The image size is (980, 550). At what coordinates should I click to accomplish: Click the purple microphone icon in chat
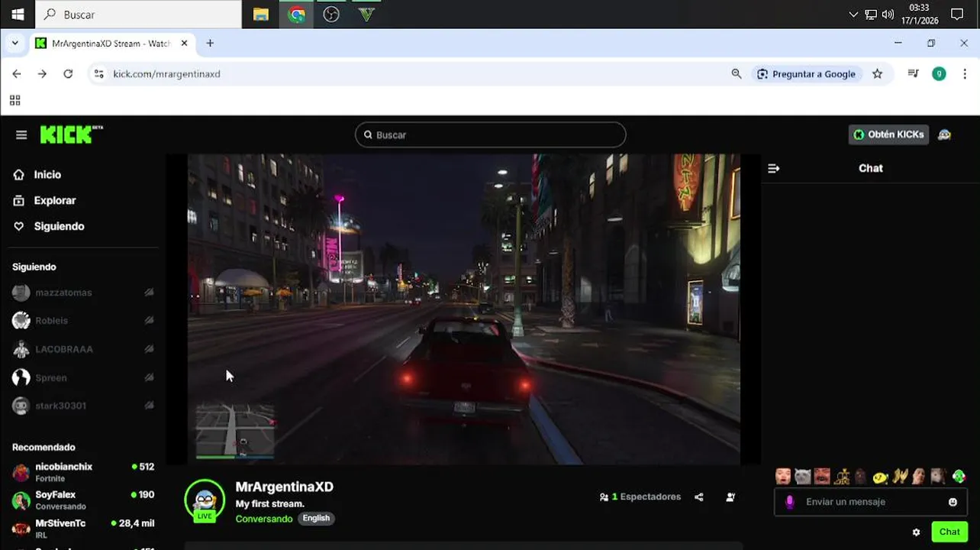click(790, 502)
